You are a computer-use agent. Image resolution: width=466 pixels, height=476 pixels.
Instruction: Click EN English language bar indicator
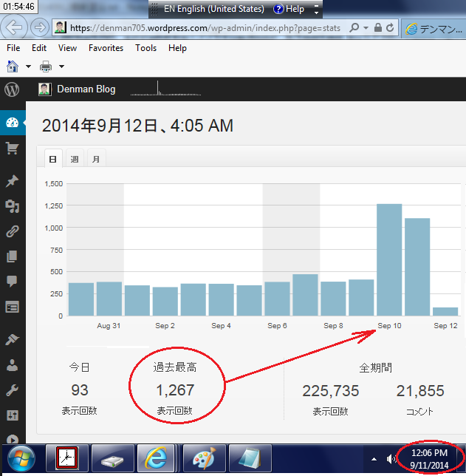[214, 9]
